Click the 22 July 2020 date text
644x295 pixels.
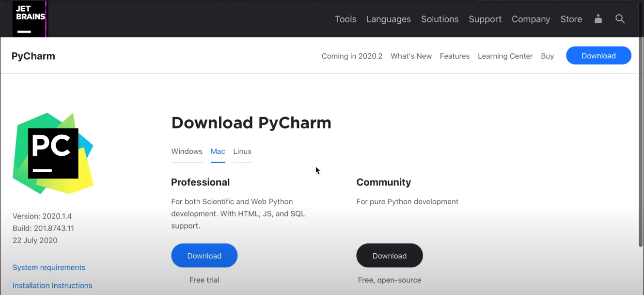(x=35, y=240)
